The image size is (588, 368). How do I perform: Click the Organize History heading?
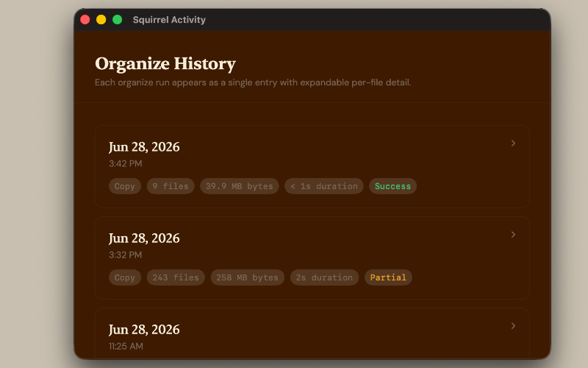(165, 63)
